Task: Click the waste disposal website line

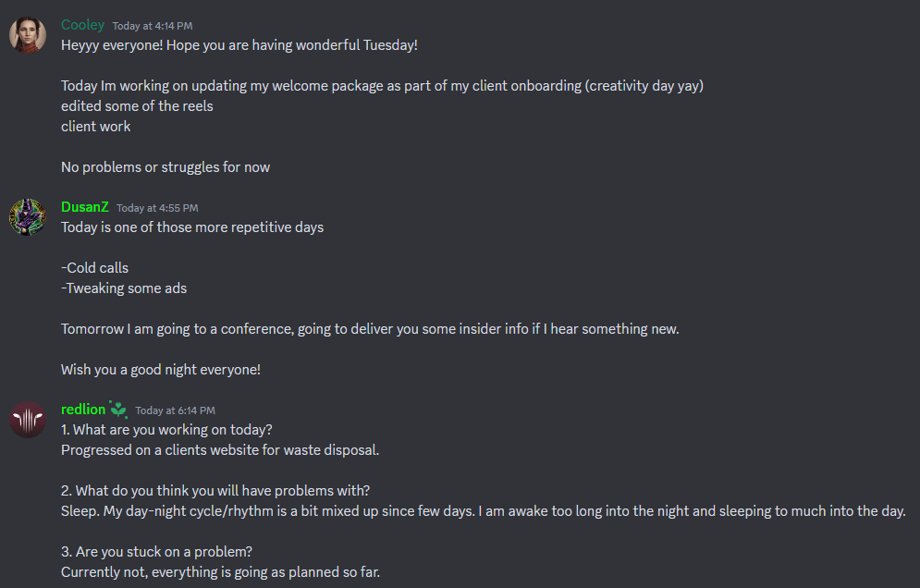Action: click(x=220, y=450)
